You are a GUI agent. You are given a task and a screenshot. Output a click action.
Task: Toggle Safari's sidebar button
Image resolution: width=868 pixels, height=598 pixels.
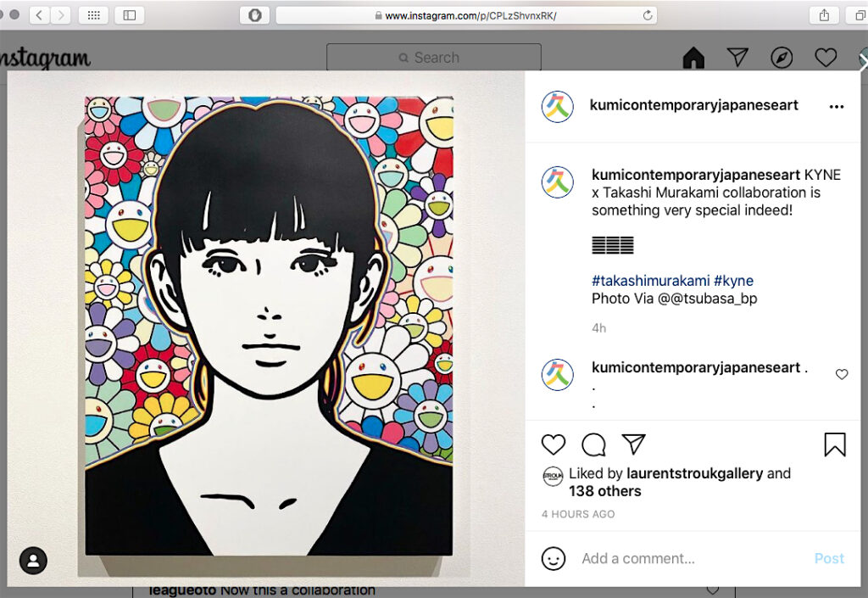(x=129, y=15)
